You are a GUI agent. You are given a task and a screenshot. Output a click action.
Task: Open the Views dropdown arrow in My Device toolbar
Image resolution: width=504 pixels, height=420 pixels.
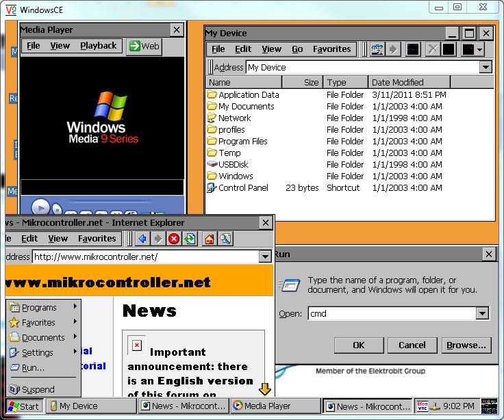tap(479, 50)
